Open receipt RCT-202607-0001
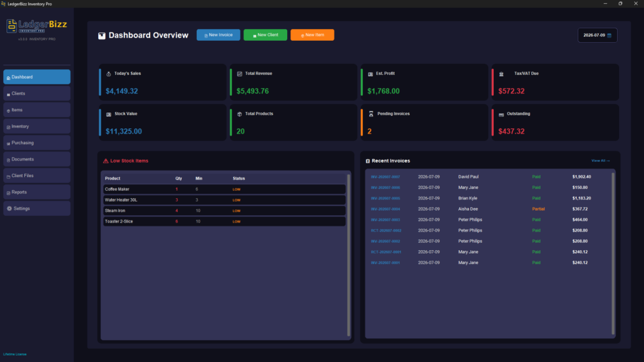Image resolution: width=644 pixels, height=362 pixels. (x=386, y=251)
